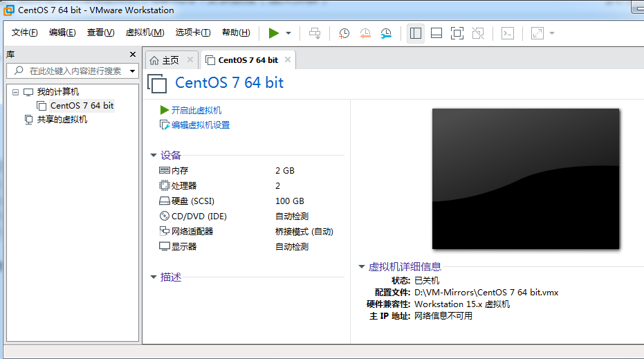Open the CD/DVD (IDE) device setting
The width and height of the screenshot is (644, 359).
tap(199, 216)
